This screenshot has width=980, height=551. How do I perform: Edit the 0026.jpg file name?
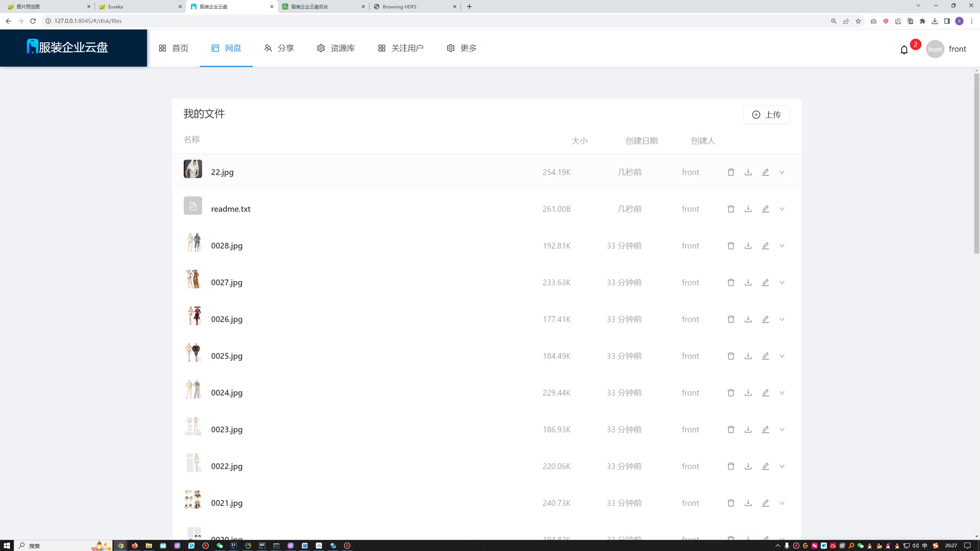(x=765, y=319)
